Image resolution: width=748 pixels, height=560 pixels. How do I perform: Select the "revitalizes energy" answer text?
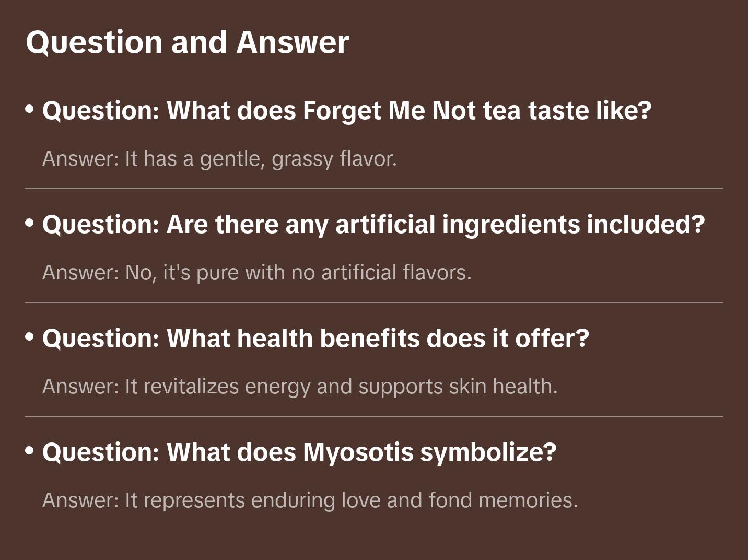(x=300, y=387)
